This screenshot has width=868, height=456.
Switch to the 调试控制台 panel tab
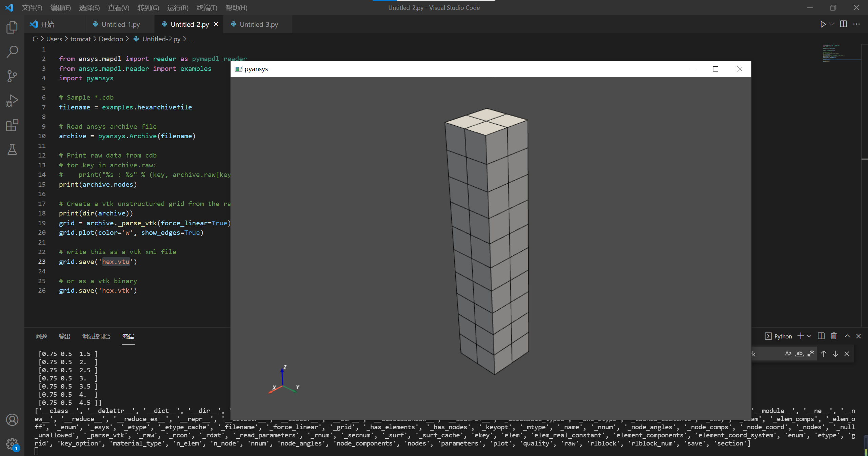point(96,336)
